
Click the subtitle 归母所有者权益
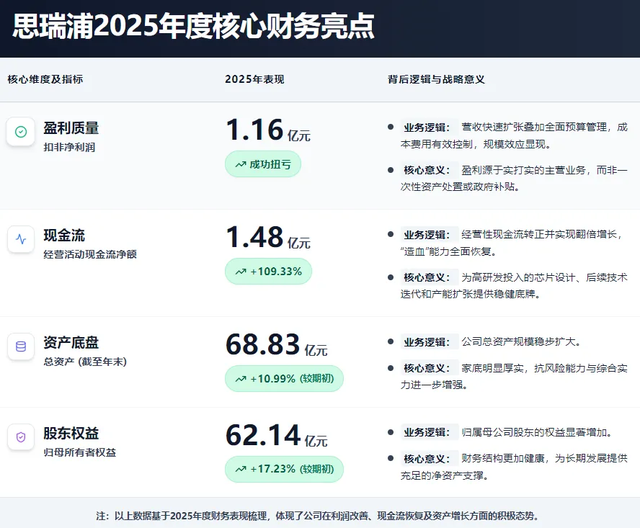pos(80,452)
